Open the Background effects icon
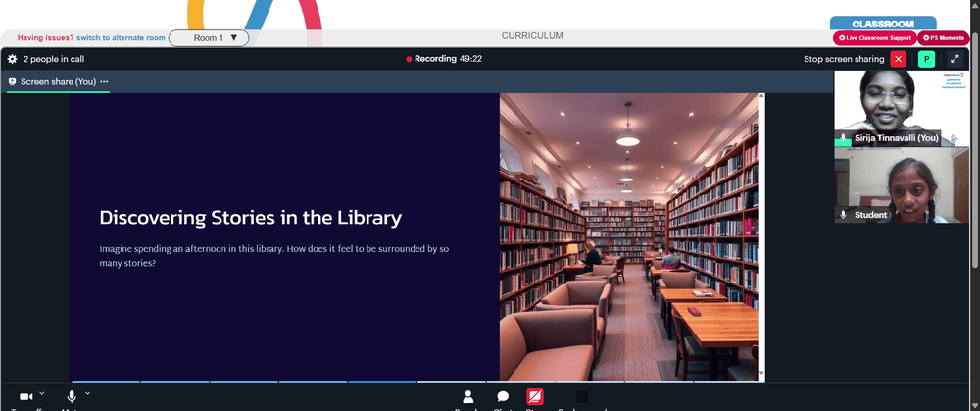This screenshot has height=411, width=980. point(582,397)
